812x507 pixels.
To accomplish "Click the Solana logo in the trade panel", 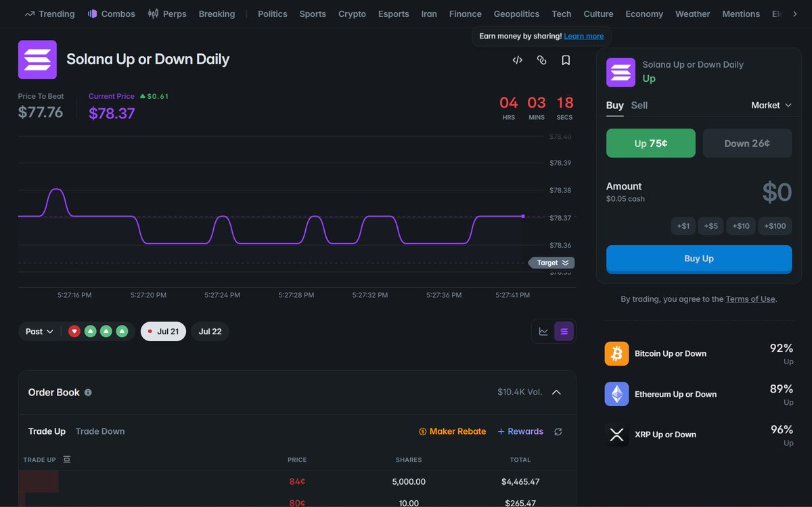I will [x=621, y=72].
